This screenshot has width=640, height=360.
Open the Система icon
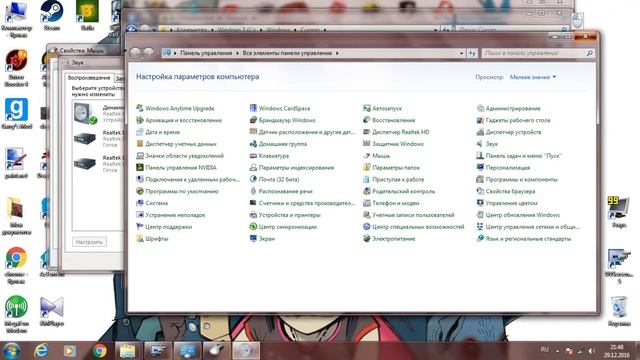[140, 203]
